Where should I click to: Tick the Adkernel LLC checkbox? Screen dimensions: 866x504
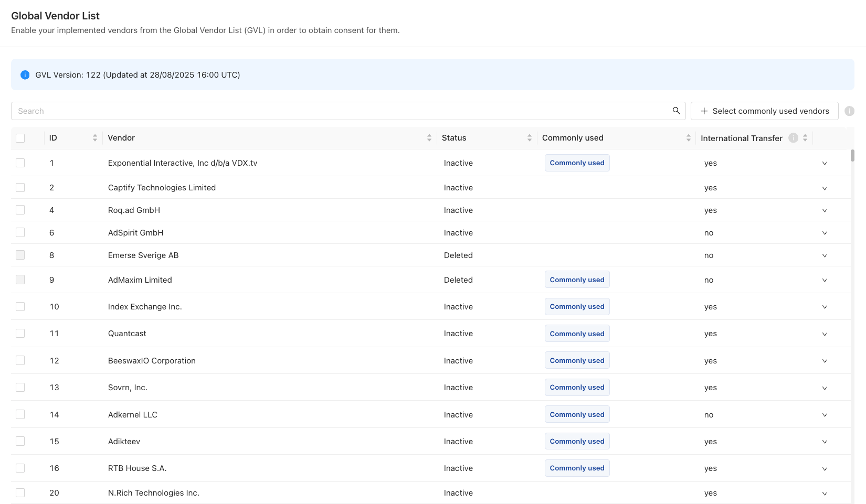(20, 415)
